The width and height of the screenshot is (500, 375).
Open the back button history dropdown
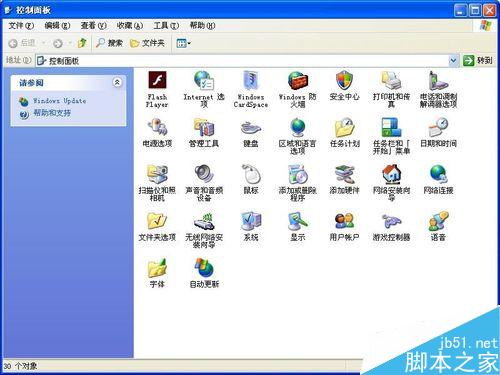[x=44, y=43]
